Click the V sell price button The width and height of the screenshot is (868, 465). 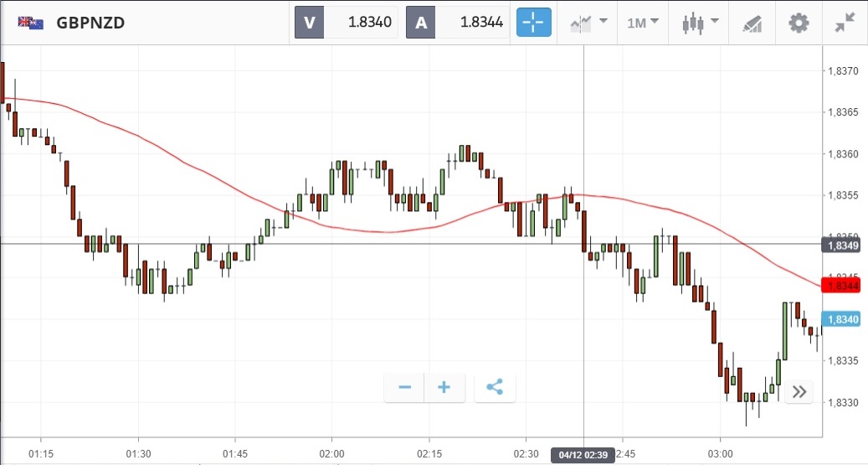(x=347, y=23)
